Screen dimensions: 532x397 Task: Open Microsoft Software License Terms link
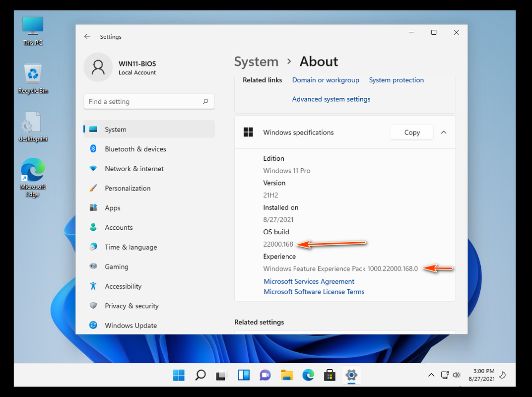[314, 291]
